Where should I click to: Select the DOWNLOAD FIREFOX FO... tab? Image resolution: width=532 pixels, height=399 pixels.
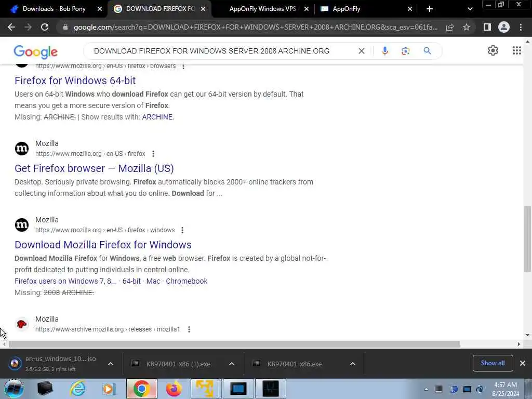tap(160, 9)
